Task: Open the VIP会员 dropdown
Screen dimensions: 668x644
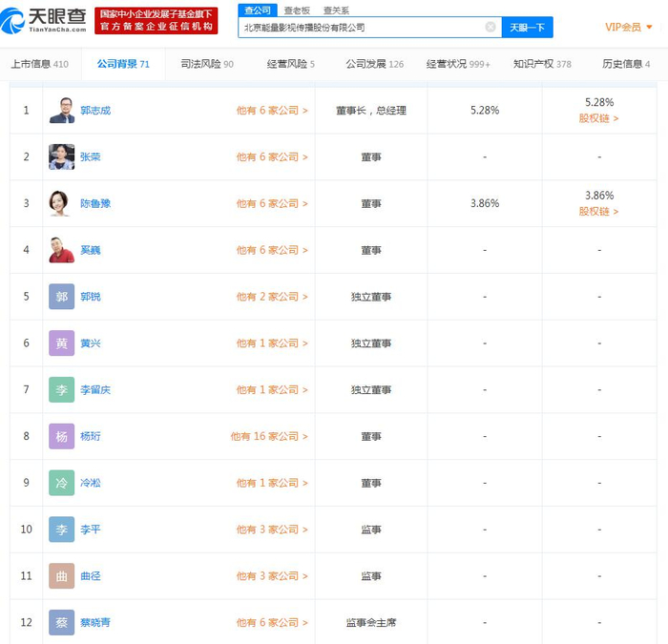Action: [x=628, y=28]
